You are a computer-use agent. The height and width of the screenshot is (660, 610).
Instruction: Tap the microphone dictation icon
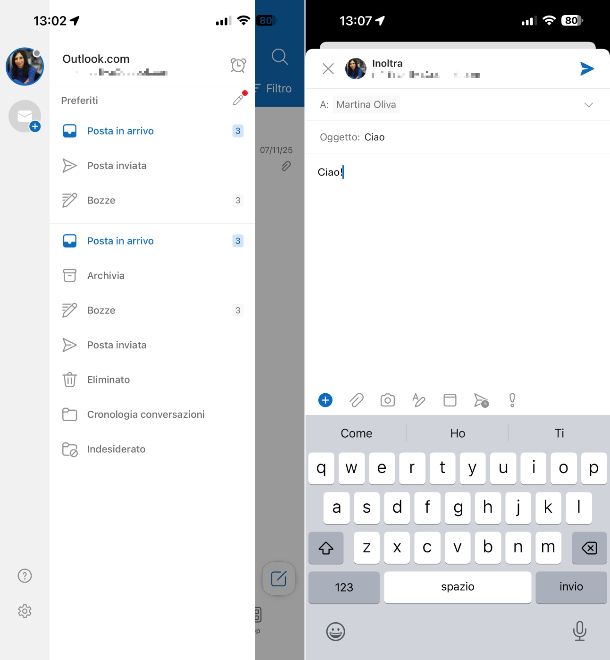coord(580,631)
